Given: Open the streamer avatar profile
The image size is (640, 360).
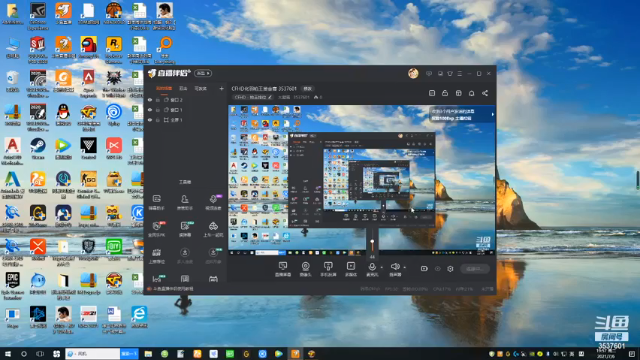Looking at the screenshot, I should [413, 73].
